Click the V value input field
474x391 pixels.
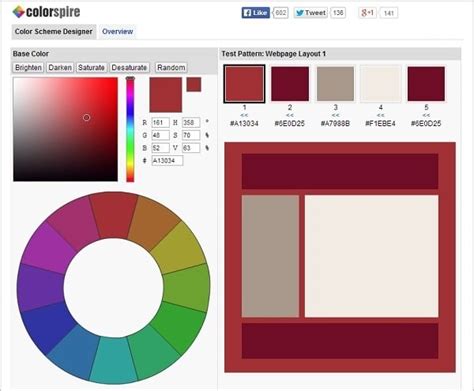[x=191, y=148]
